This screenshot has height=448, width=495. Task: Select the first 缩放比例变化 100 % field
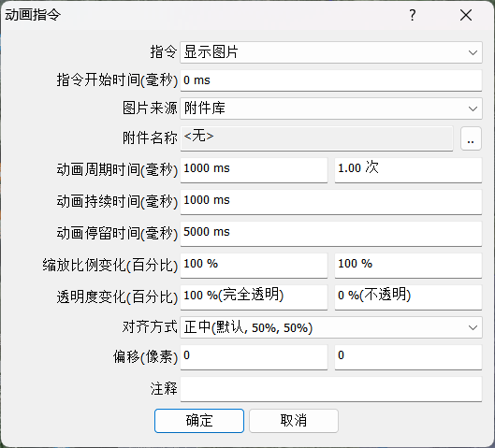254,266
